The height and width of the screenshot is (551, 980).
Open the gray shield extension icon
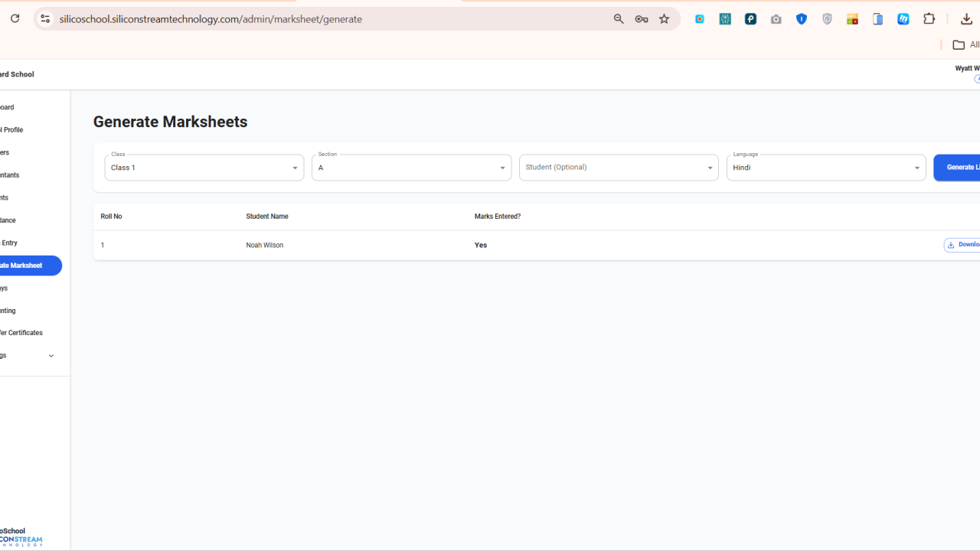[827, 19]
